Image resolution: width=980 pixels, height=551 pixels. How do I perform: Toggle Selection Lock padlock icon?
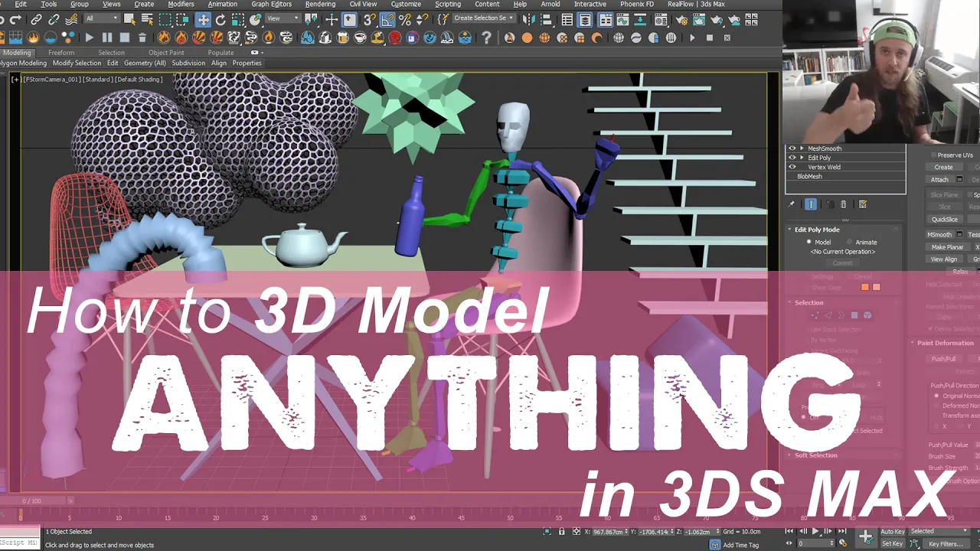pos(561,531)
